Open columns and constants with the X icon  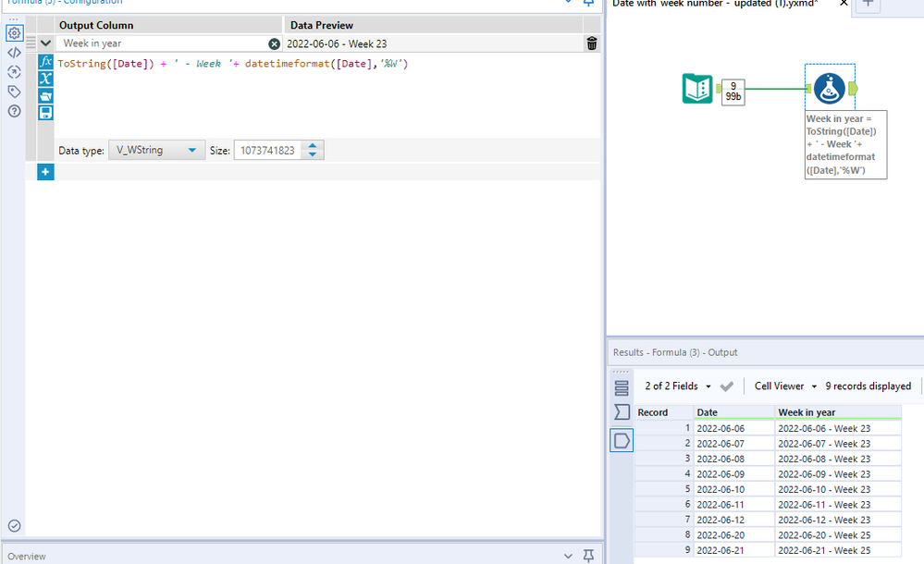click(45, 78)
